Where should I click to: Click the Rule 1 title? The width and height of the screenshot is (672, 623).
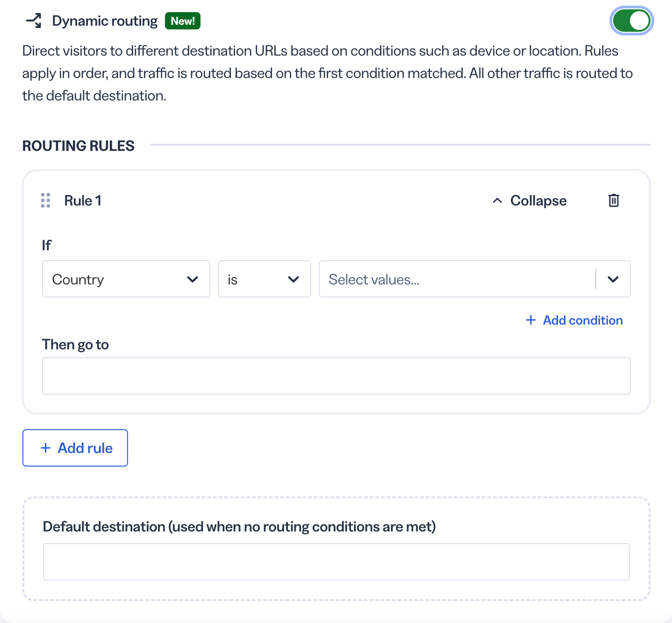tap(83, 200)
